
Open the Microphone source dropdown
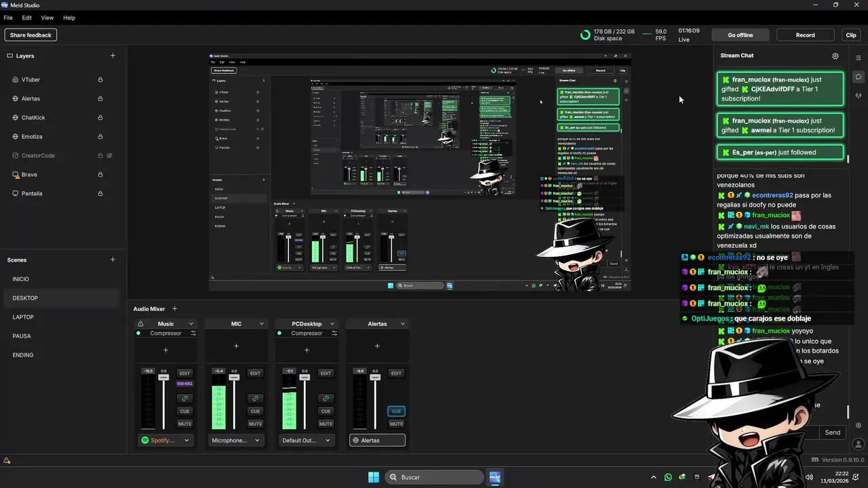tap(236, 441)
